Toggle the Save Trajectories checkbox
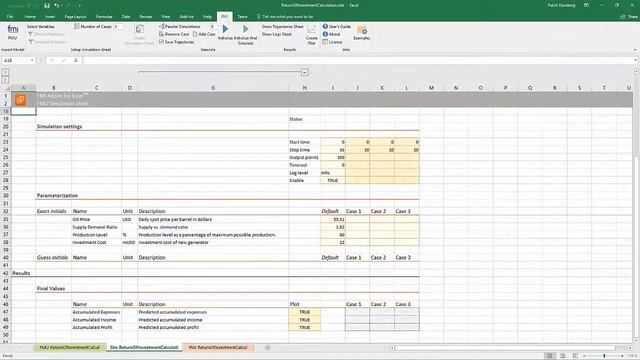This screenshot has height=360, width=640. [x=162, y=42]
